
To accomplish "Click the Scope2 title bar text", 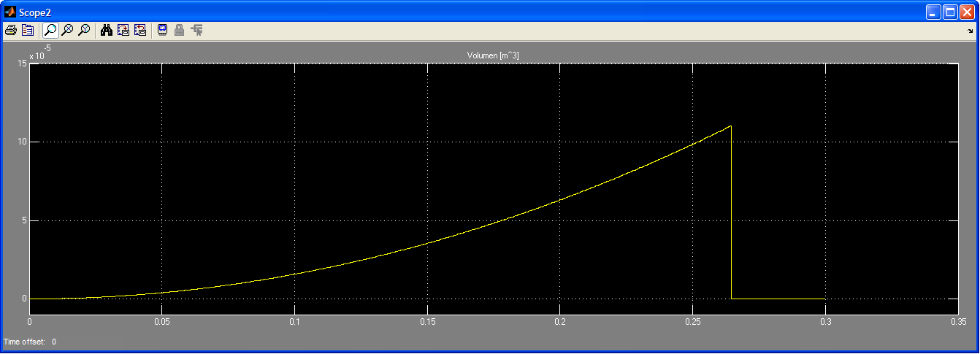I will coord(35,12).
